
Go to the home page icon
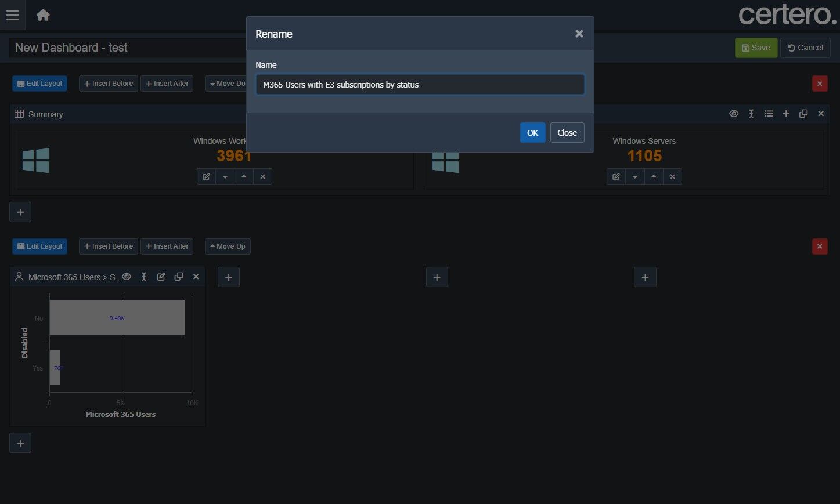click(43, 15)
